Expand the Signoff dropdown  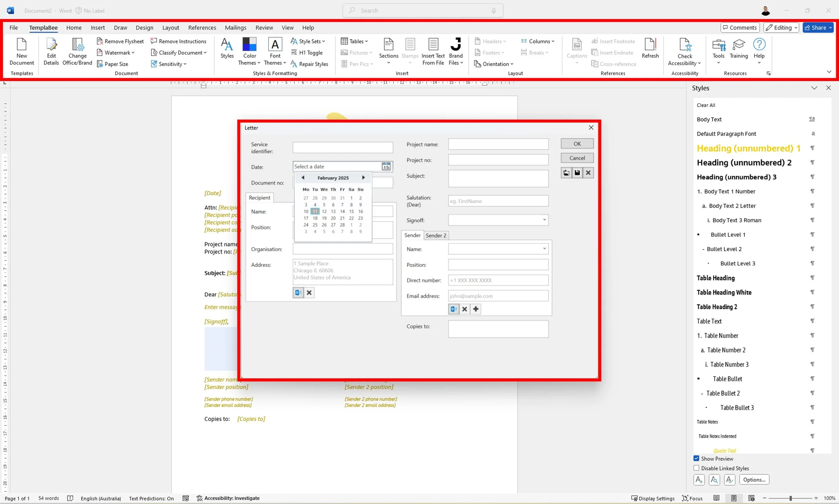coord(544,220)
